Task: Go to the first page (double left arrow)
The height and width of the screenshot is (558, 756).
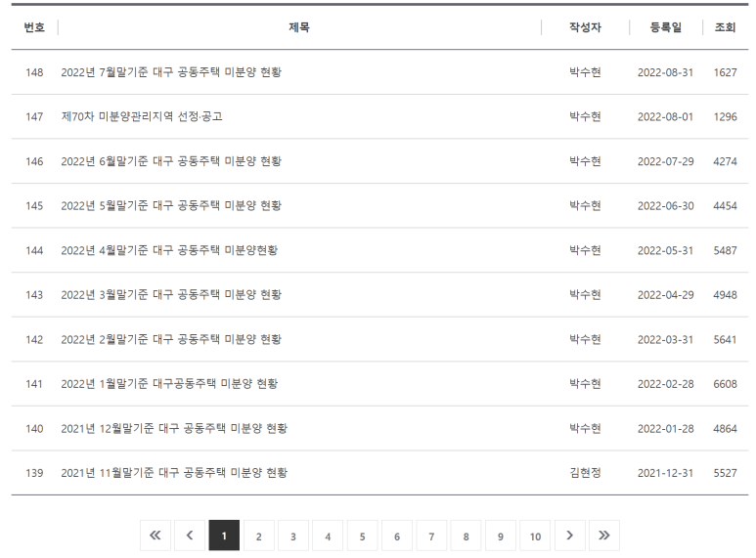Action: (x=156, y=536)
